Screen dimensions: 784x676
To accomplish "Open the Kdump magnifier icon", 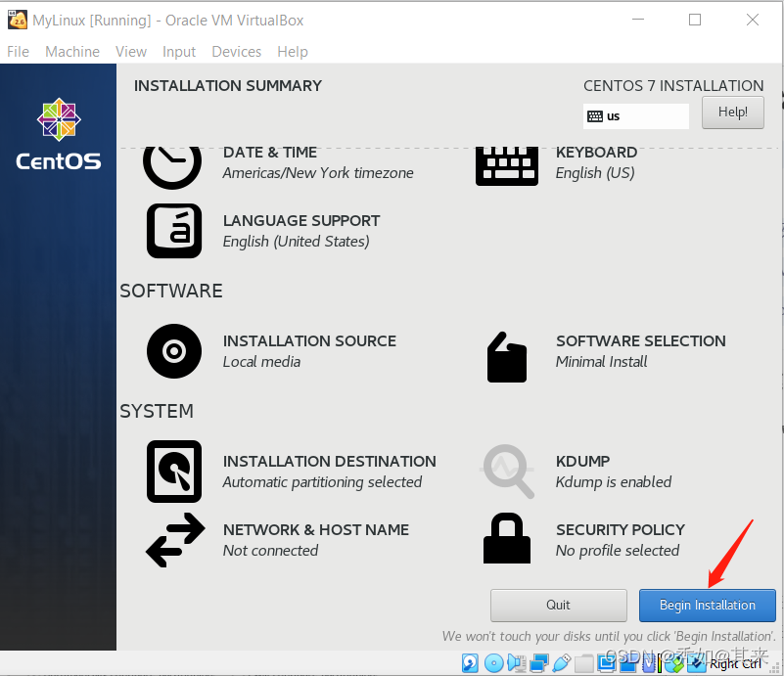I will (x=508, y=472).
